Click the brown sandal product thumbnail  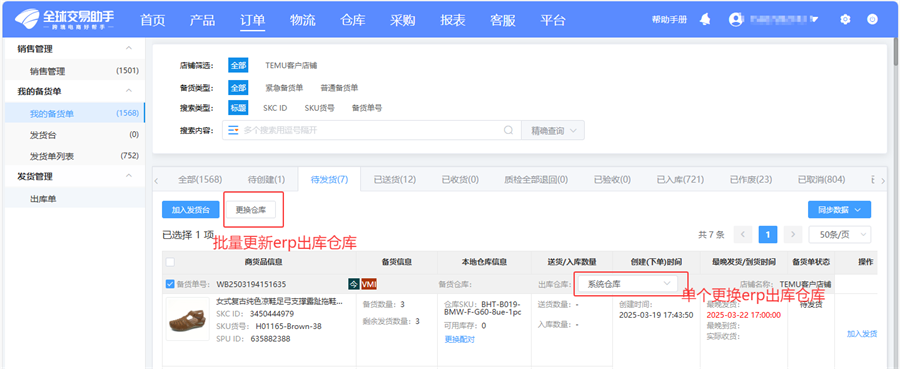pyautogui.click(x=188, y=319)
